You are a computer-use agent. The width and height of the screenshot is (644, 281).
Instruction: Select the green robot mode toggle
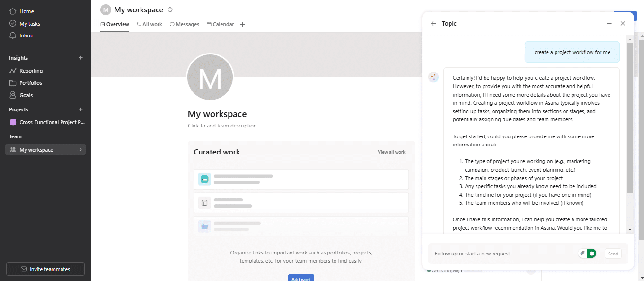tap(592, 254)
